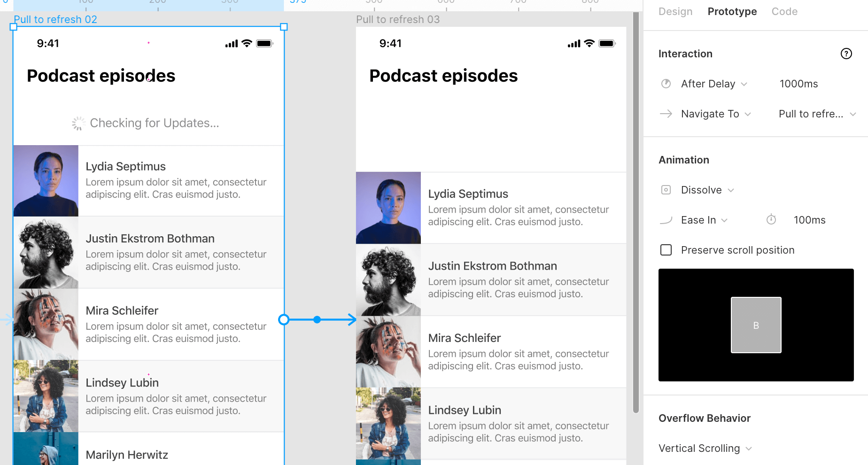Expand the Vertical Scrolling overflow dropdown
868x465 pixels.
(x=705, y=448)
